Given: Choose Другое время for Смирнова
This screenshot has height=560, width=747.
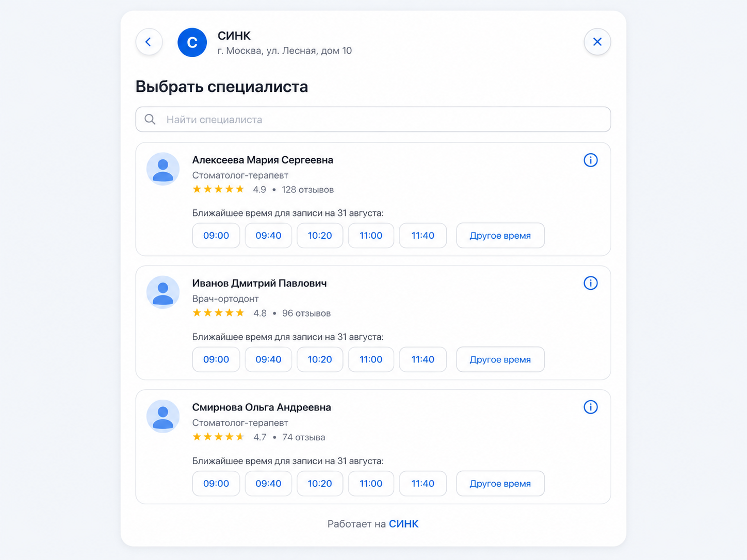Looking at the screenshot, I should click(500, 484).
